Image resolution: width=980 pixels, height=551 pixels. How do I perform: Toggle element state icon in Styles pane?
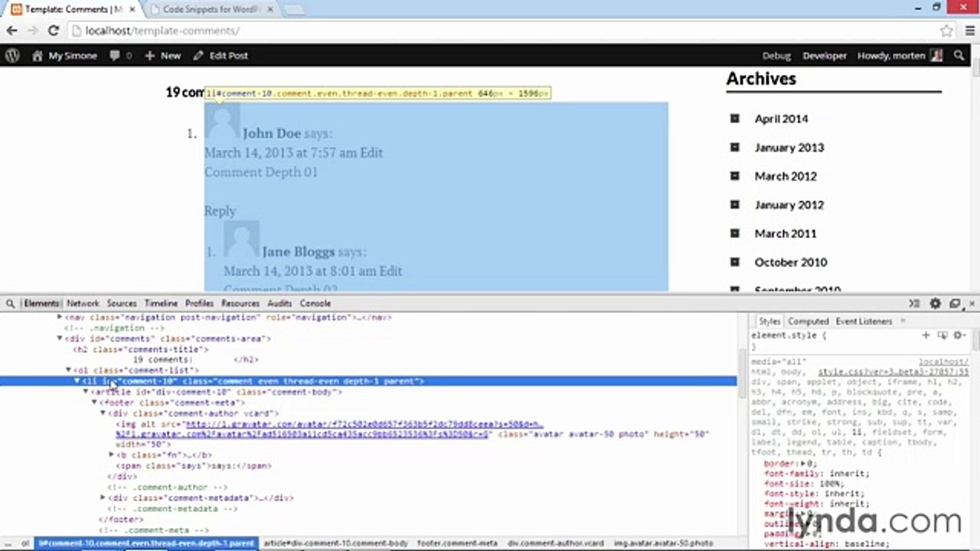coord(942,335)
